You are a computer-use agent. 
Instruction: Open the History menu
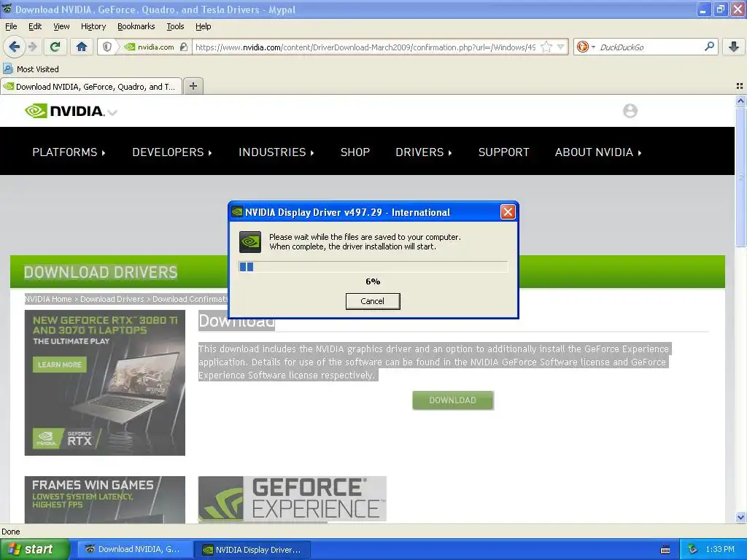(93, 26)
